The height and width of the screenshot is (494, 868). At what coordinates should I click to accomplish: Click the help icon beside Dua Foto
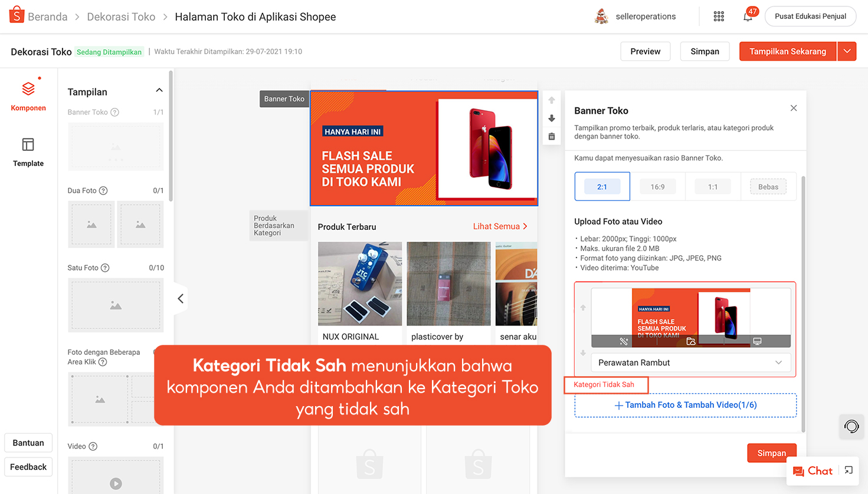coord(103,190)
